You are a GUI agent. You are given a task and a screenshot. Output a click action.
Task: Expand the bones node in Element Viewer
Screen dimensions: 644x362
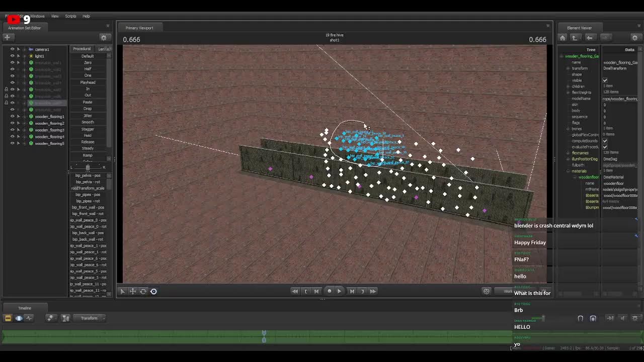568,129
